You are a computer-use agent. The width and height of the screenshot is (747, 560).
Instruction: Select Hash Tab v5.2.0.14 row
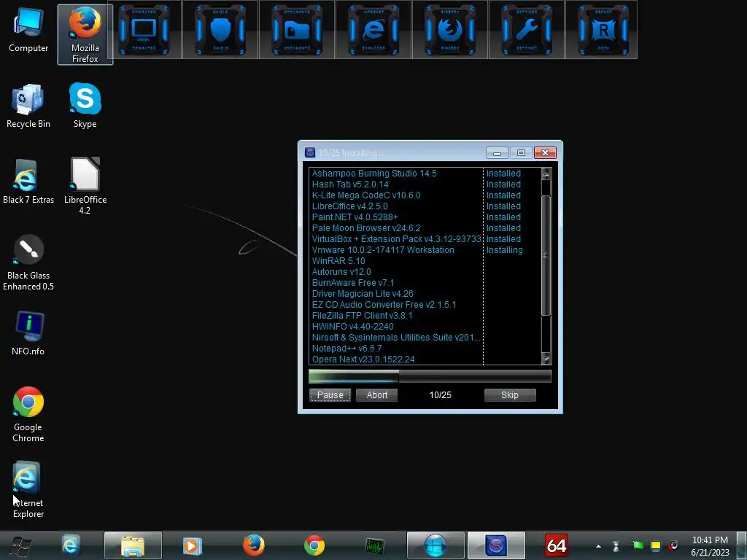350,184
